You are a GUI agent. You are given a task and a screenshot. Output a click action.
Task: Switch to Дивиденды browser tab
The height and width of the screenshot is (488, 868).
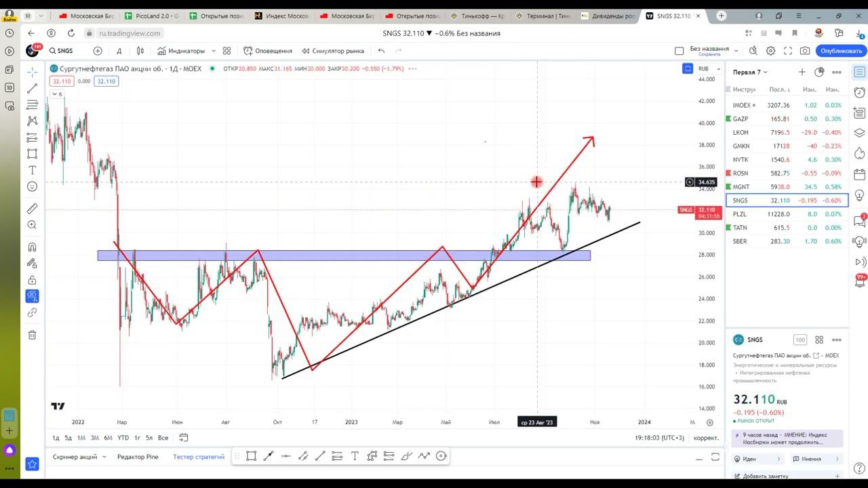click(x=608, y=16)
